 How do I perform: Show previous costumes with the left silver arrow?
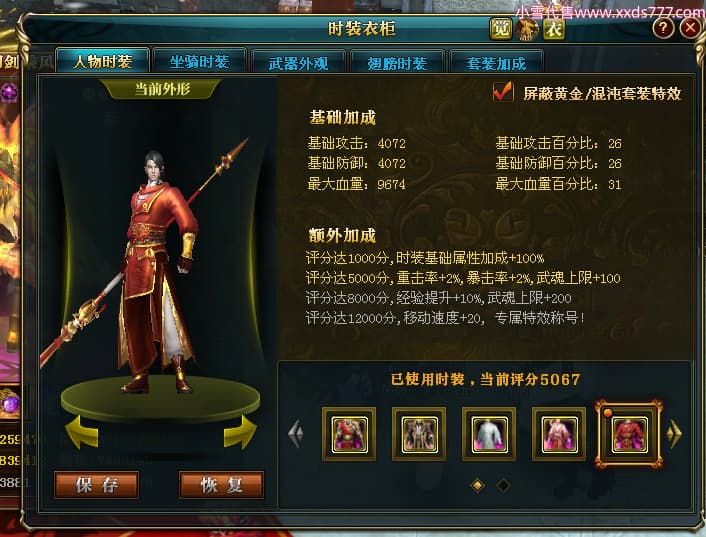click(x=296, y=434)
